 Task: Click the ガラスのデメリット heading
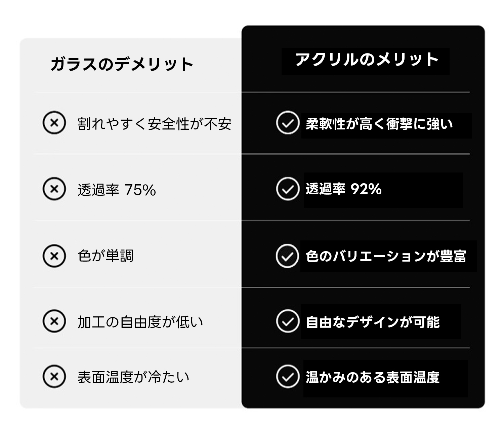[122, 64]
